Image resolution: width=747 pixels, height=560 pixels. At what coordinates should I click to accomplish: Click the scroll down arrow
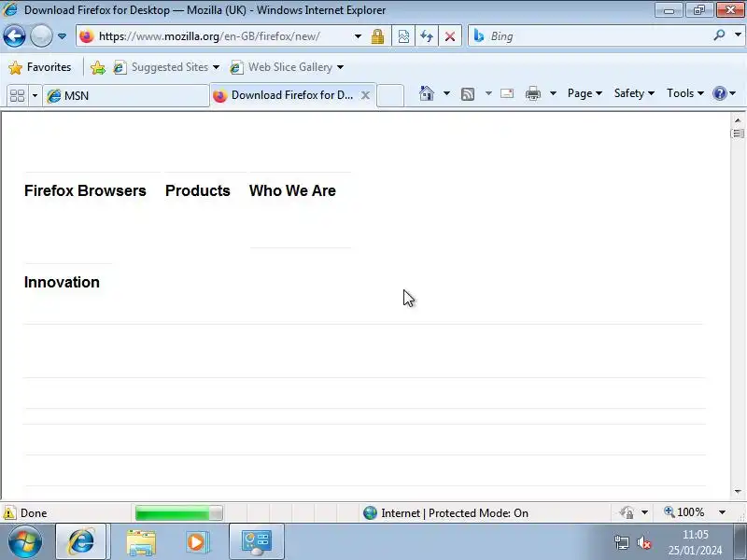(738, 492)
